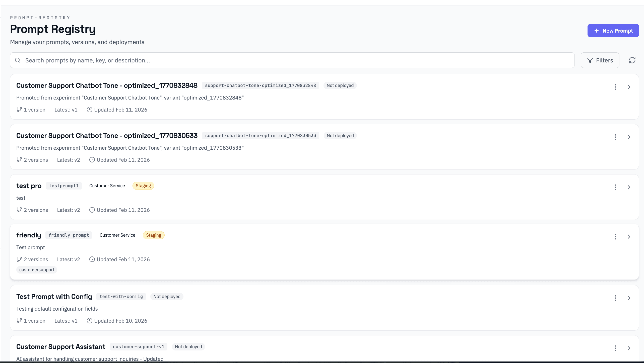Expand Test Prompt with Config chevron

coord(629,298)
